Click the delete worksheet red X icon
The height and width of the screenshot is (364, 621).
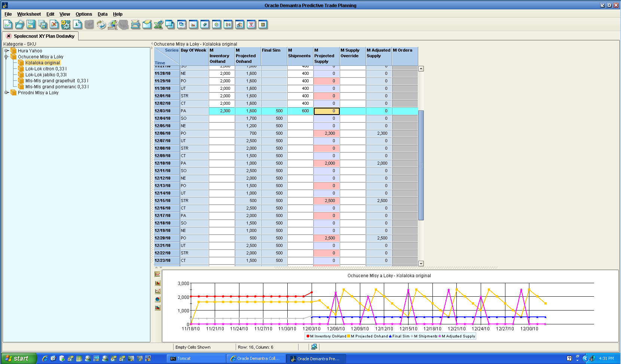coord(54,25)
